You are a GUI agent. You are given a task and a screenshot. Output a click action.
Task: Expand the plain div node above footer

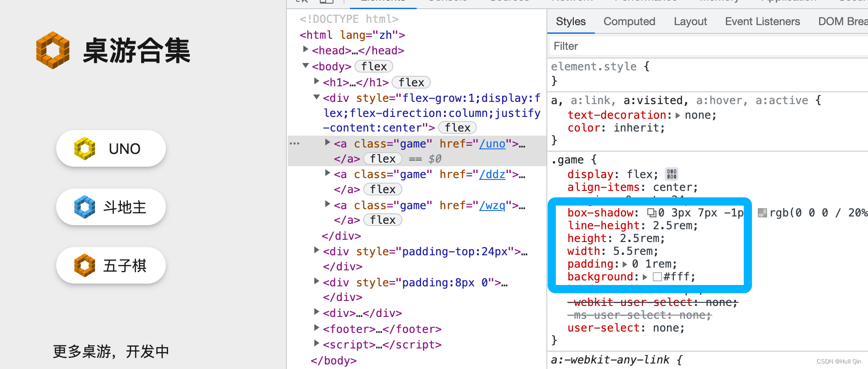pos(317,312)
